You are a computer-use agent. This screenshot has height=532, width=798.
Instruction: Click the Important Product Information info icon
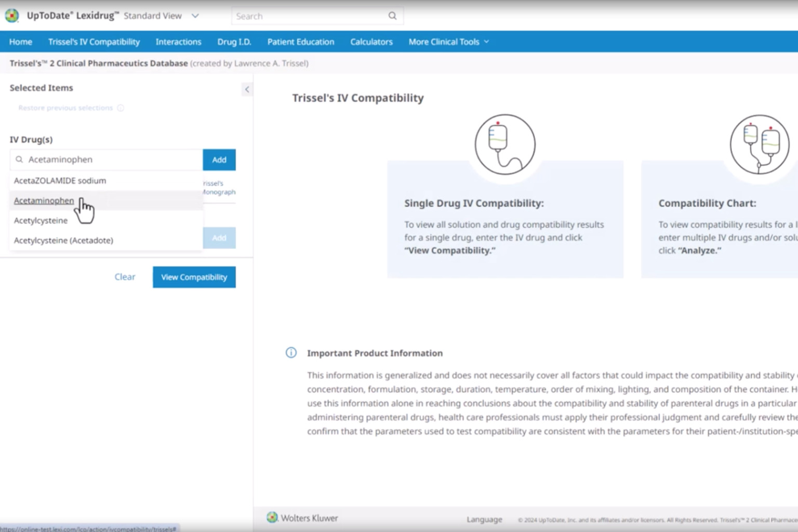(x=291, y=353)
